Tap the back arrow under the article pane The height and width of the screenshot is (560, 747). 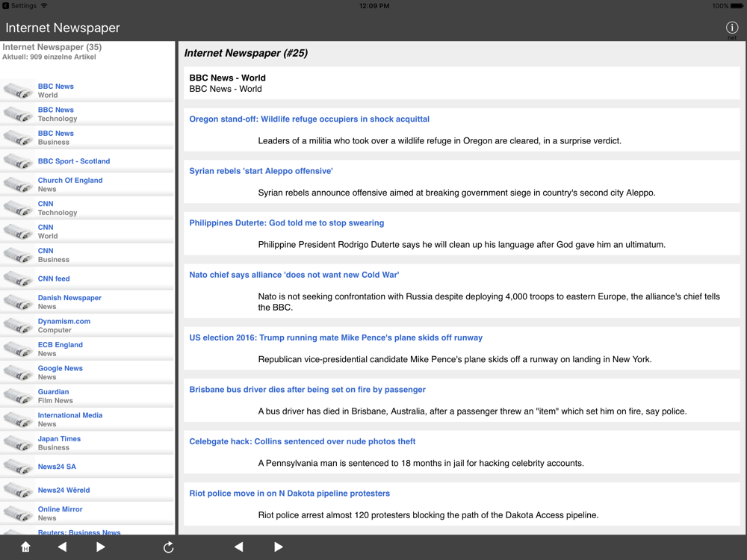click(239, 547)
